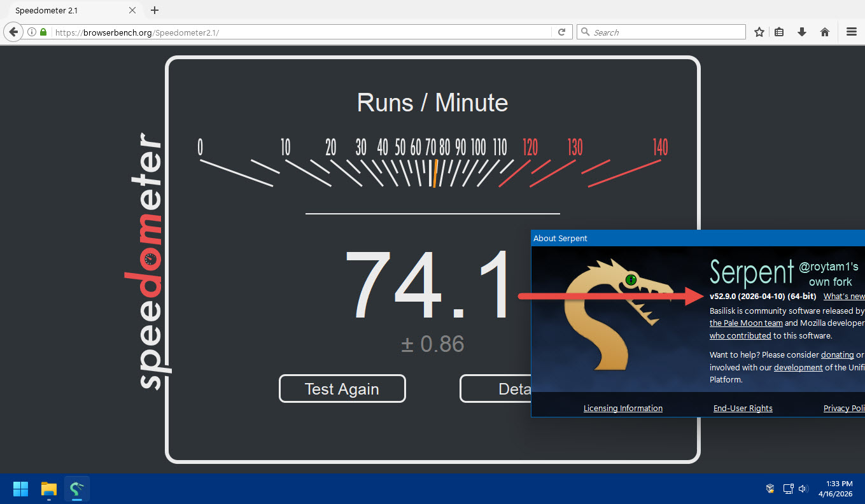The width and height of the screenshot is (865, 504).
Task: Click the green padlock security icon
Action: [43, 32]
